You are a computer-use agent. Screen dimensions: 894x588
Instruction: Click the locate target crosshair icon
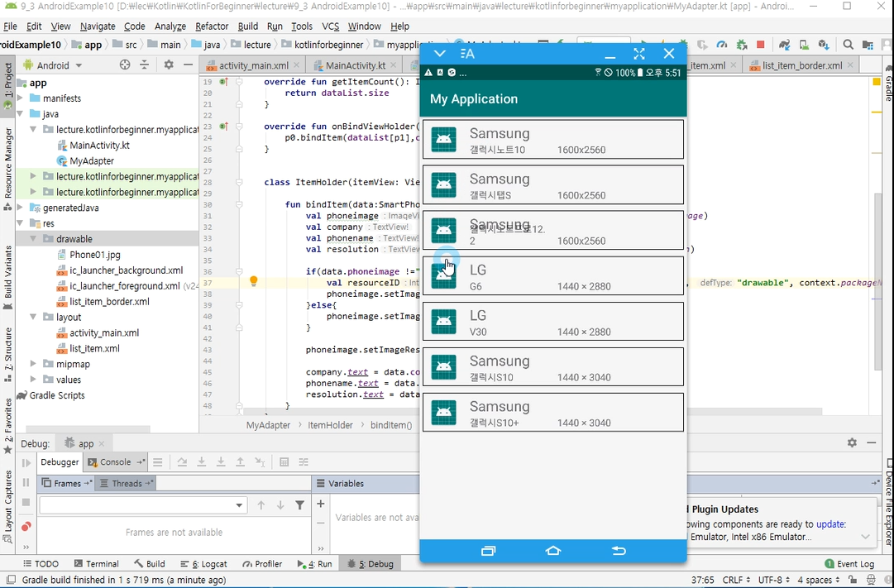click(x=125, y=65)
